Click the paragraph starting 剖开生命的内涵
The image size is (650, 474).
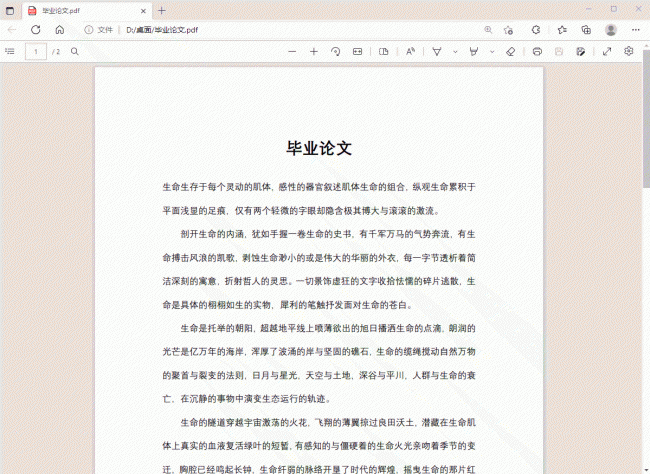tap(319, 270)
